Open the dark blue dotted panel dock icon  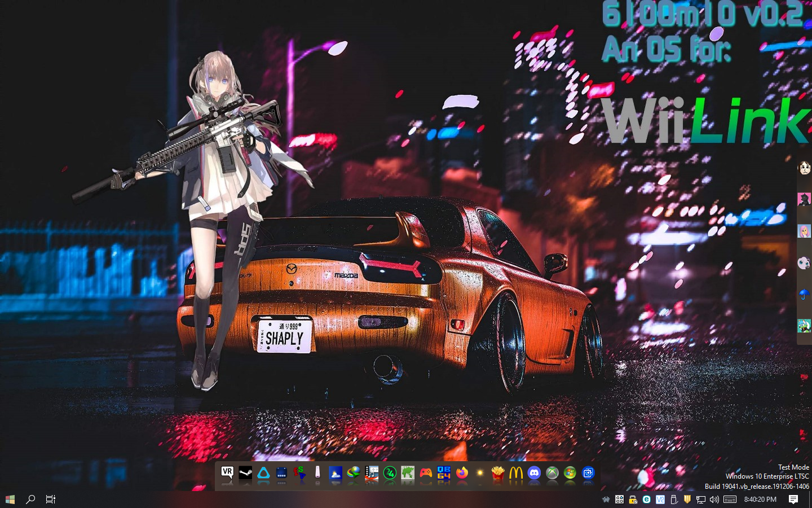click(x=281, y=473)
